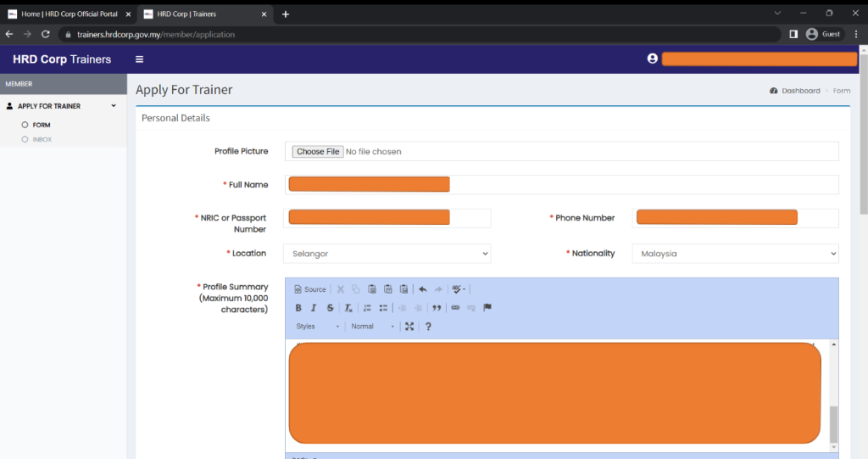Insert a numbered list in the editor

367,308
